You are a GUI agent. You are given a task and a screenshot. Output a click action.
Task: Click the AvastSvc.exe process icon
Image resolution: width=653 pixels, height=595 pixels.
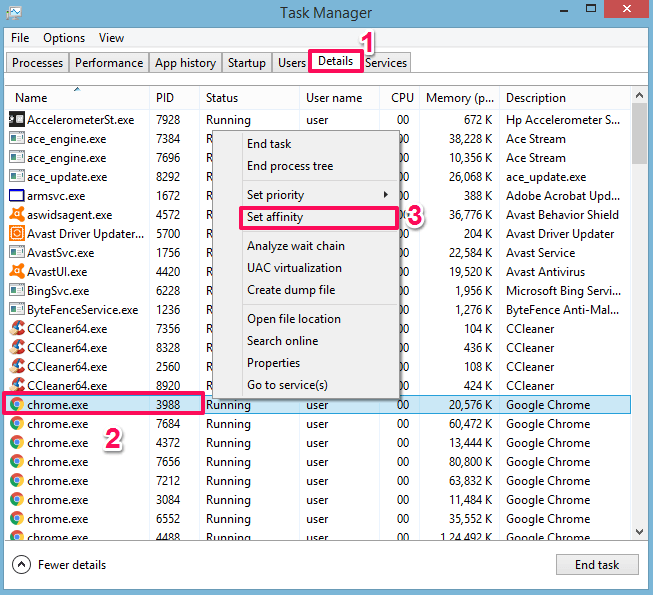tap(17, 252)
